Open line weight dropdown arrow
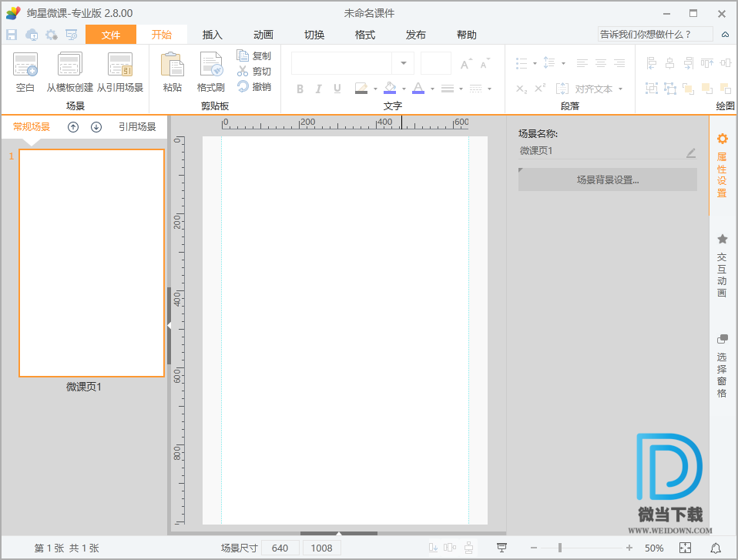The width and height of the screenshot is (738, 560). coord(461,89)
